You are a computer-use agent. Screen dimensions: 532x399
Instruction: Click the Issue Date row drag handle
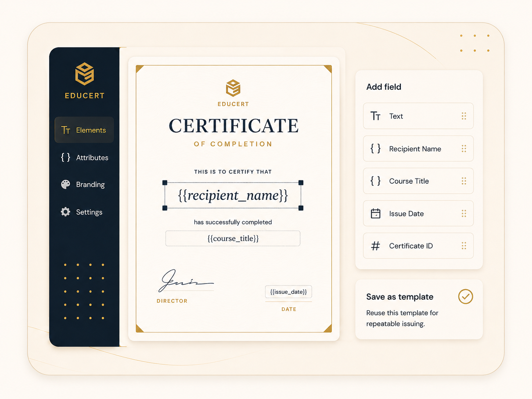point(464,213)
